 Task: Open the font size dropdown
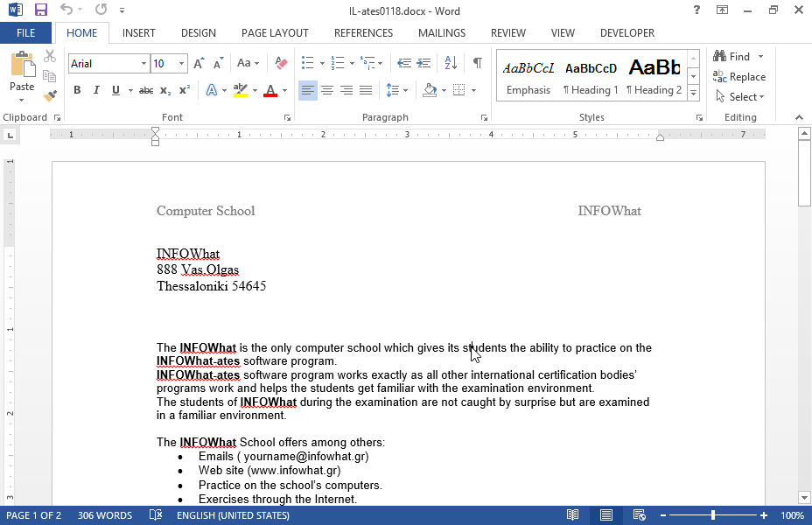(181, 64)
